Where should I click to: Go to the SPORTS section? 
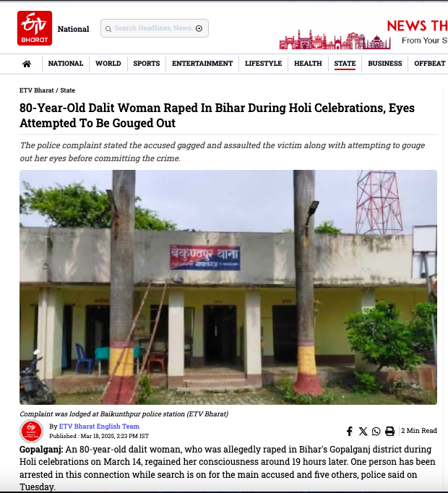pos(147,64)
